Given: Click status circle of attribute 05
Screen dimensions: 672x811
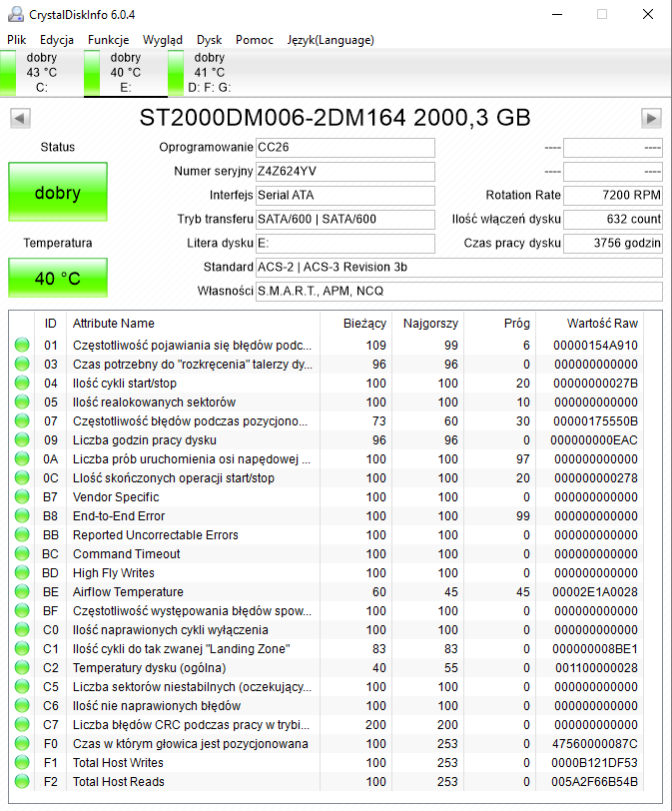Looking at the screenshot, I should point(22,402).
